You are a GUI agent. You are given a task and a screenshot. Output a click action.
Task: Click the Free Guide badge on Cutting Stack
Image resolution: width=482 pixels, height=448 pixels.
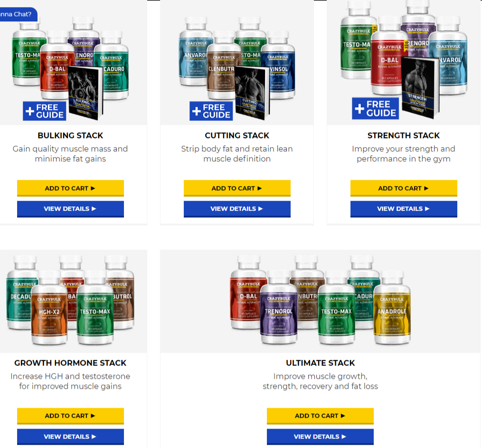211,111
